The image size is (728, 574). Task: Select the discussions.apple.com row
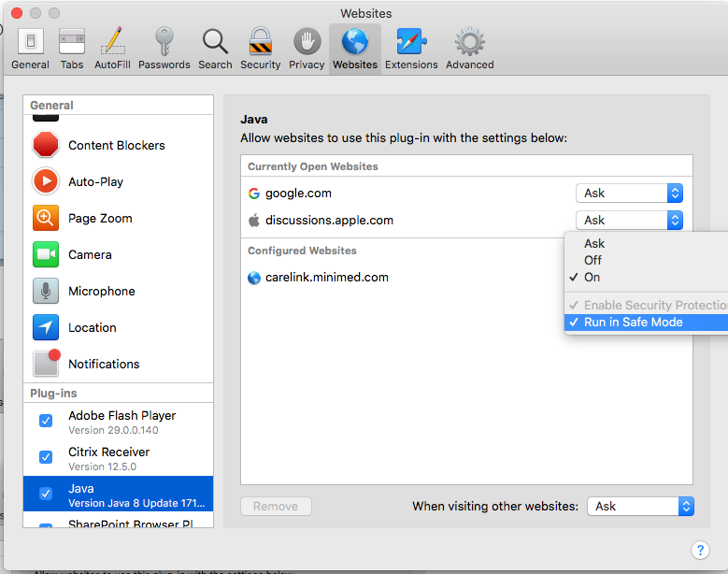[466, 220]
